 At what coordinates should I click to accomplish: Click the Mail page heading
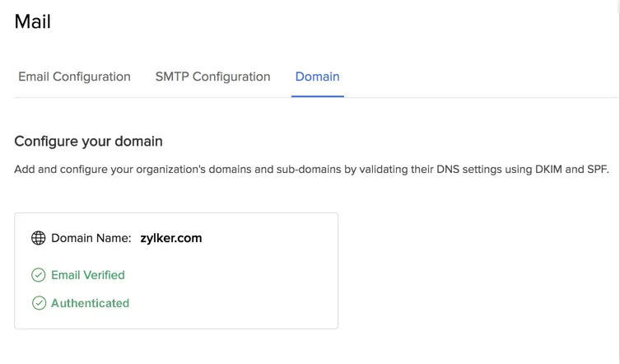[x=32, y=21]
